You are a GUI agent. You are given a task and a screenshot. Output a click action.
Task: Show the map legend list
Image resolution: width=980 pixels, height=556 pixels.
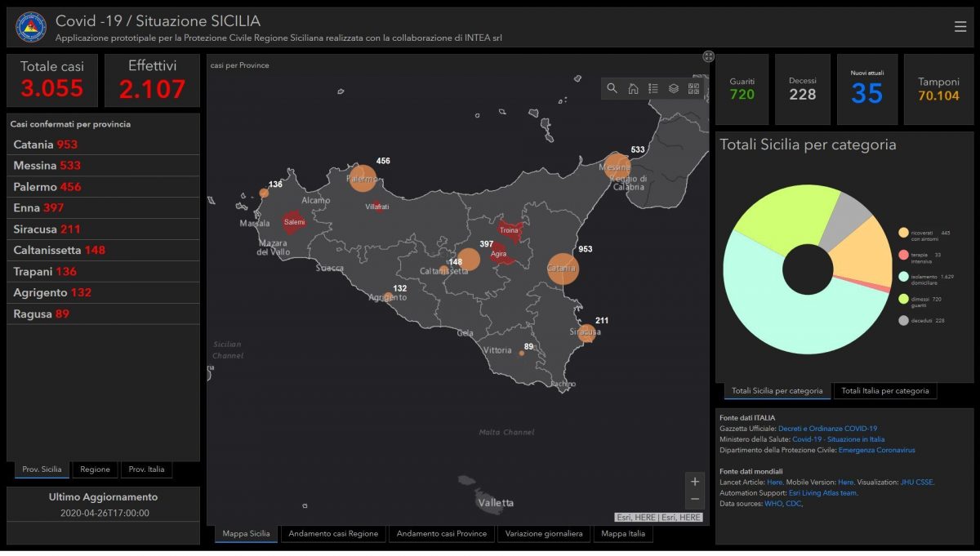[x=653, y=89]
